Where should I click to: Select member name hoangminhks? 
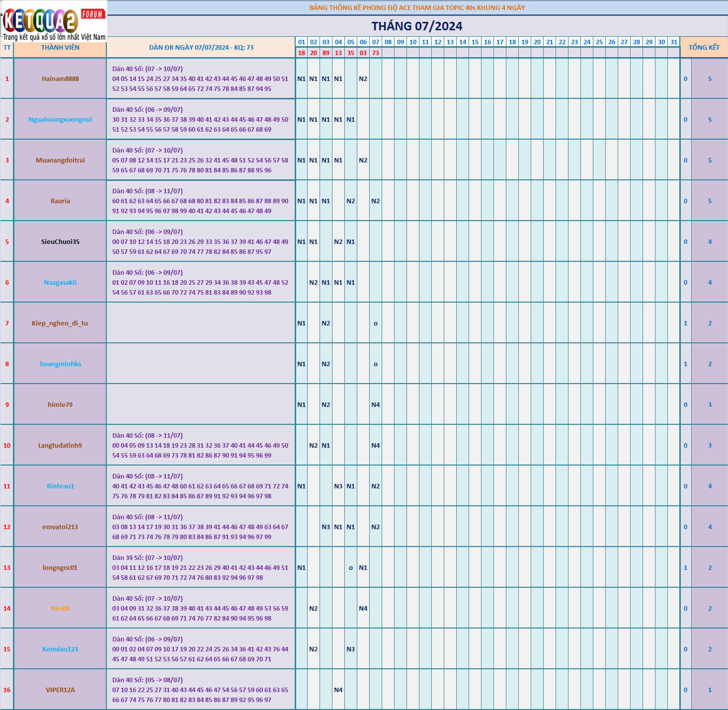(60, 364)
